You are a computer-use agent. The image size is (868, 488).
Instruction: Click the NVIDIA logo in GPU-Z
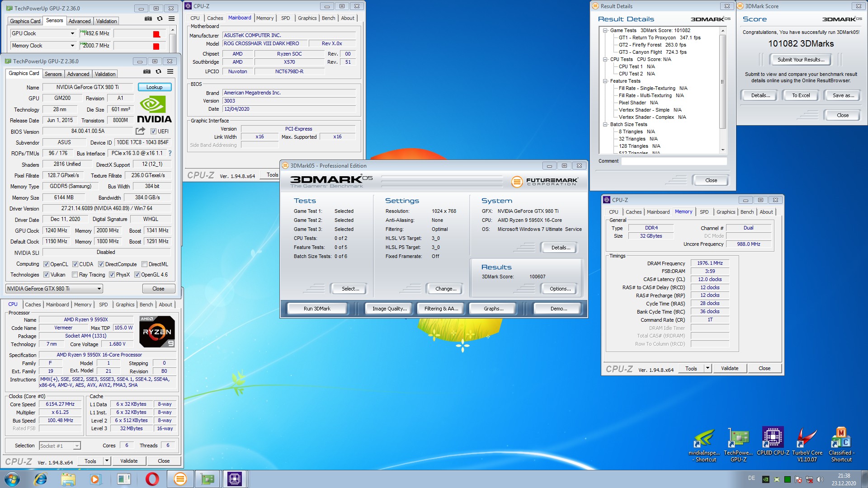click(154, 109)
